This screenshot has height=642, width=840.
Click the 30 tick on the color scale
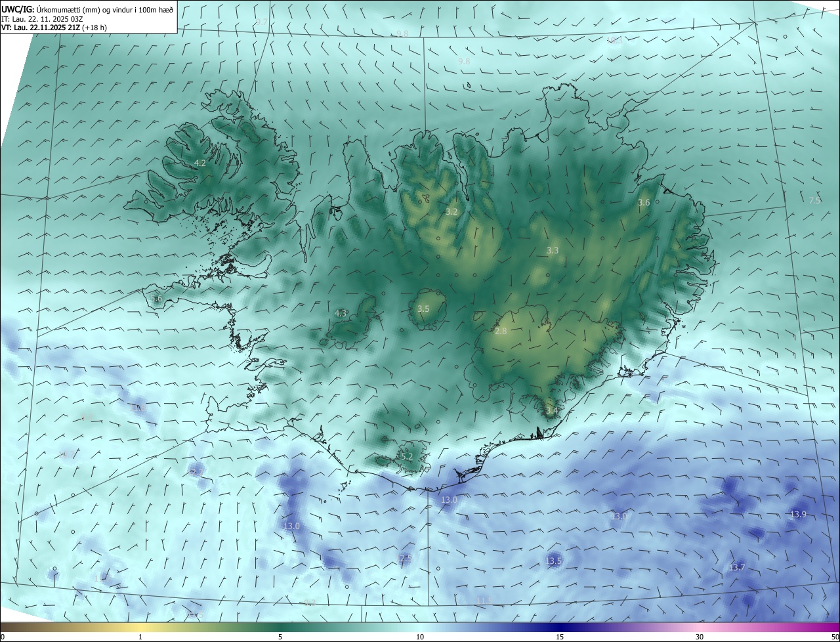click(x=700, y=637)
